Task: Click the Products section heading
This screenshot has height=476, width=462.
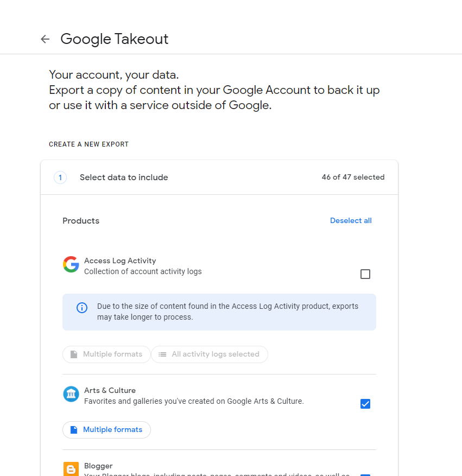Action: (x=81, y=221)
